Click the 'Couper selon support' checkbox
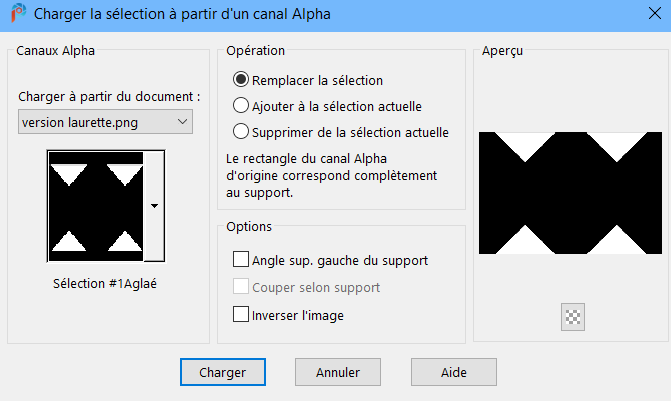The height and width of the screenshot is (401, 671). click(241, 287)
